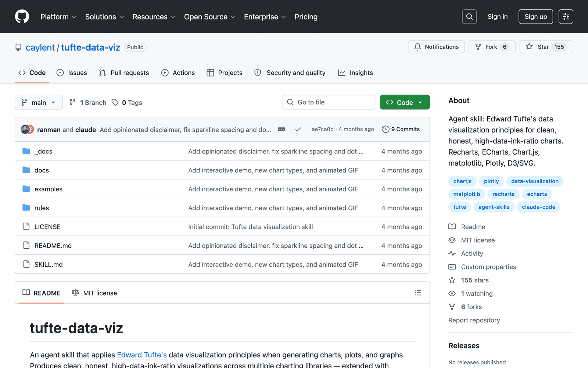The image size is (588, 368).
Task: Select the claude-code topic tag
Action: (x=538, y=207)
